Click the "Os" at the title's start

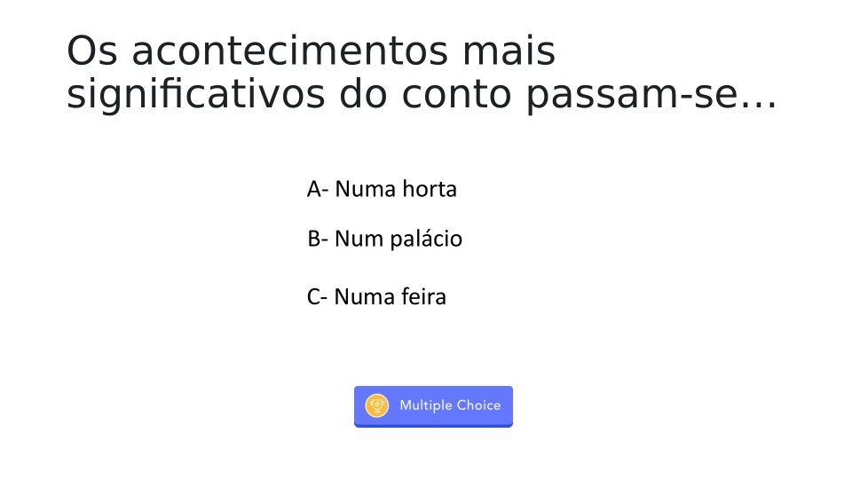pyautogui.click(x=92, y=51)
